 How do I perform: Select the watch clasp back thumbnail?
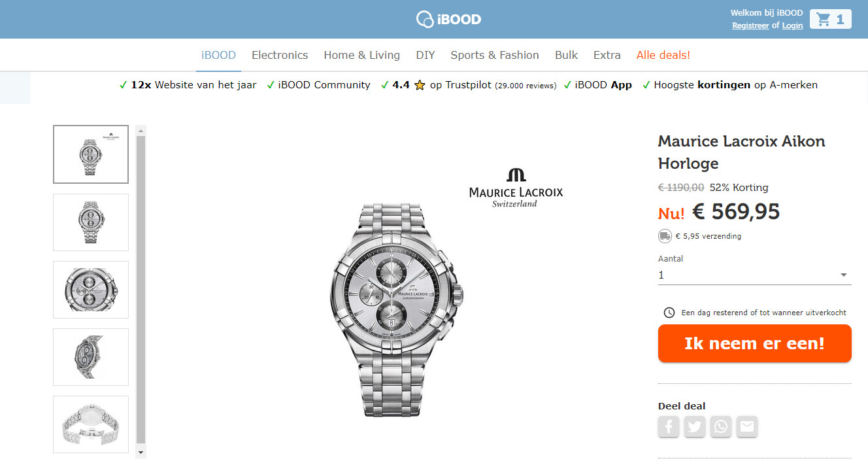click(x=91, y=424)
